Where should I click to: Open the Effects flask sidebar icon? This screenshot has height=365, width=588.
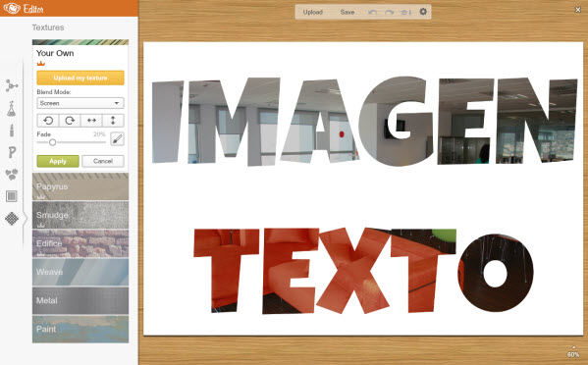coord(12,108)
